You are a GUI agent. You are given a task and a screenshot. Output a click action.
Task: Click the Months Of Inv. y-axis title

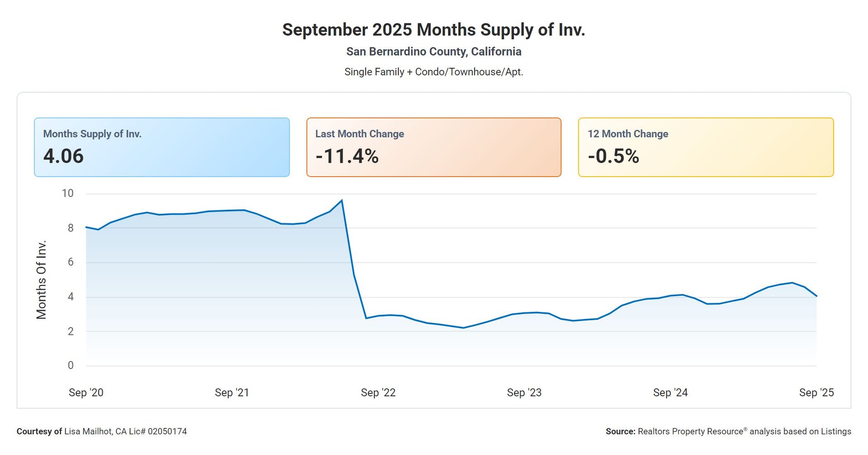[x=42, y=280]
